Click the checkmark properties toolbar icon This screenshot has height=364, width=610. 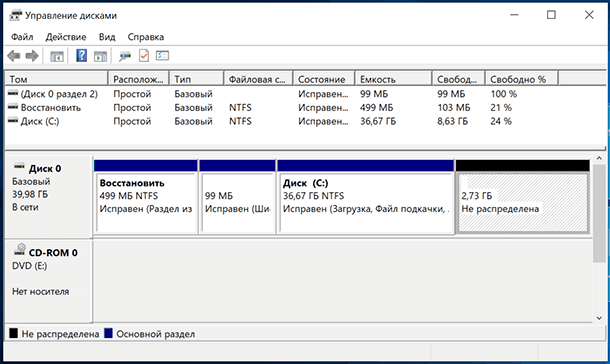[144, 56]
